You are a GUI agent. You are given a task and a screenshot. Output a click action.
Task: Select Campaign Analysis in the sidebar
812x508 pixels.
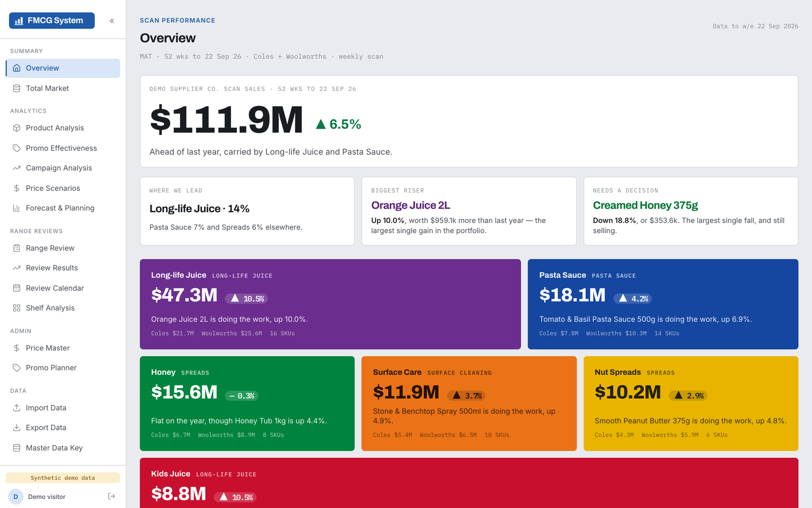(63, 168)
